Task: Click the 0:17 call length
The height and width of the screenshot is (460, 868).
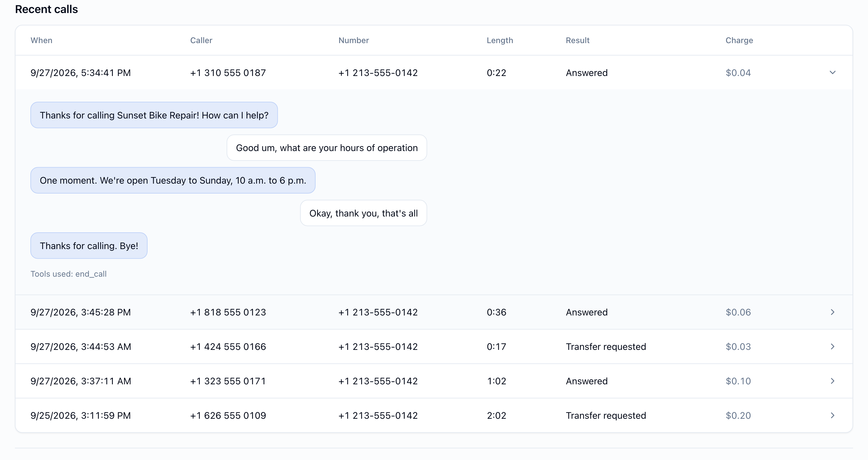Action: [496, 346]
